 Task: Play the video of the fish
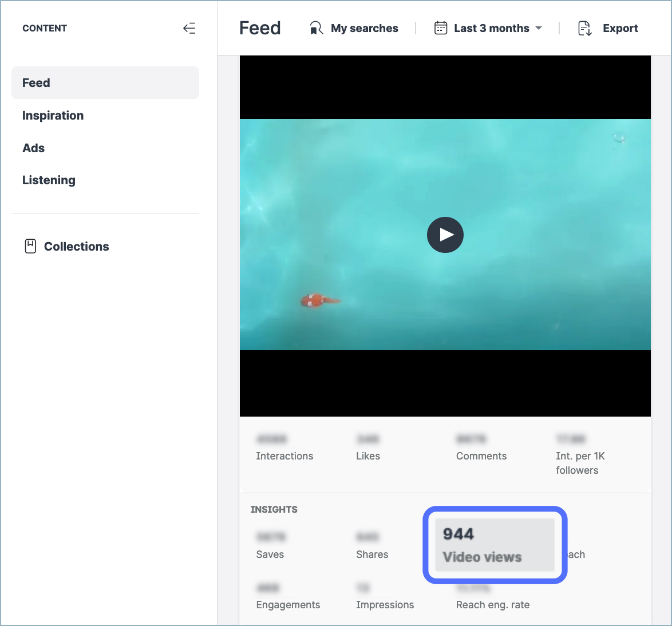click(445, 235)
